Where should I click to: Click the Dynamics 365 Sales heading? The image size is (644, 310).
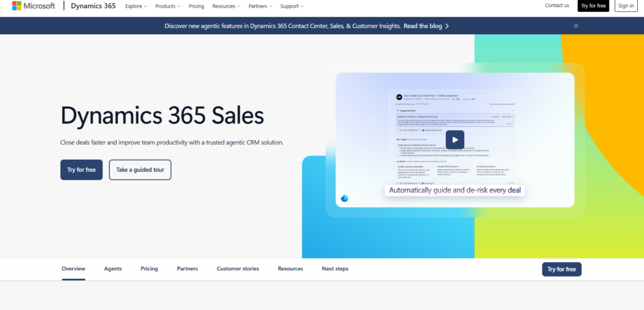(x=162, y=116)
